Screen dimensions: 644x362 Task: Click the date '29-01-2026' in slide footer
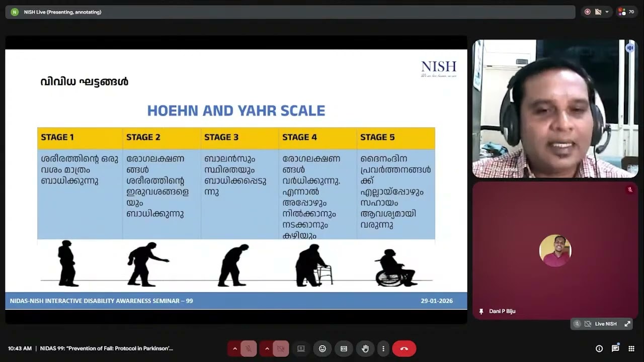tap(437, 301)
